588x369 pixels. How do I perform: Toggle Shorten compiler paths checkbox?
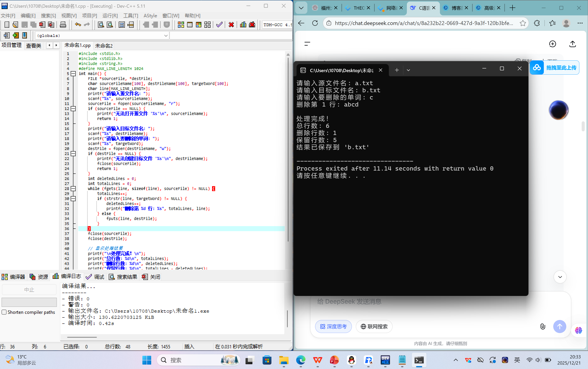[x=4, y=312]
